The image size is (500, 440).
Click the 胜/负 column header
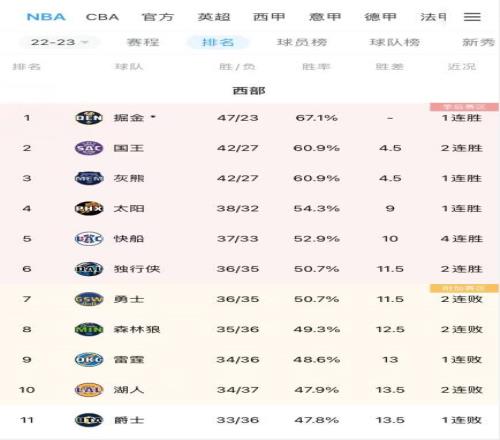pos(237,67)
